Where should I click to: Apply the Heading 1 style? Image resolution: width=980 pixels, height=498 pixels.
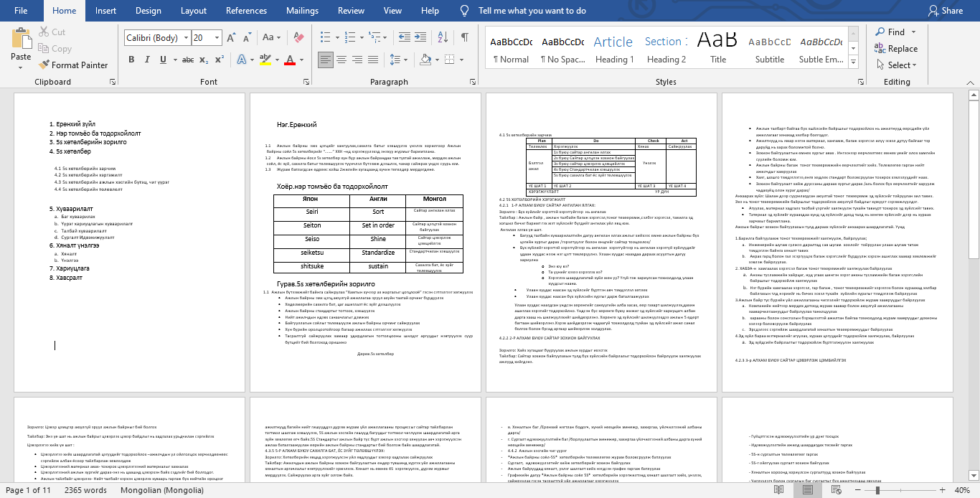[x=614, y=49]
